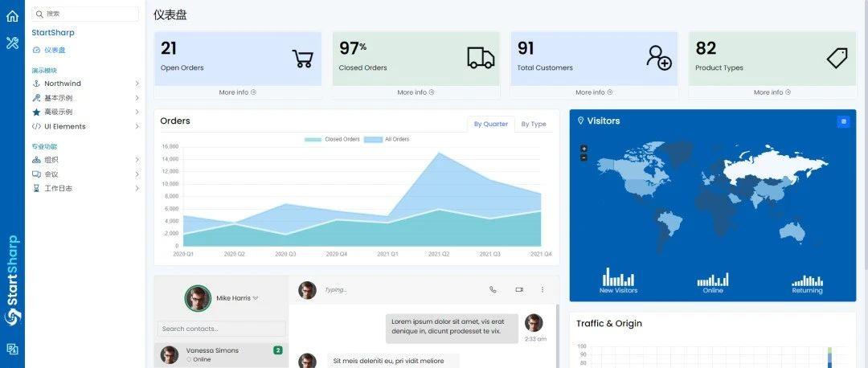Viewport: 868px width, 368px height.
Task: Expand the UI Elements menu item
Action: coord(86,126)
